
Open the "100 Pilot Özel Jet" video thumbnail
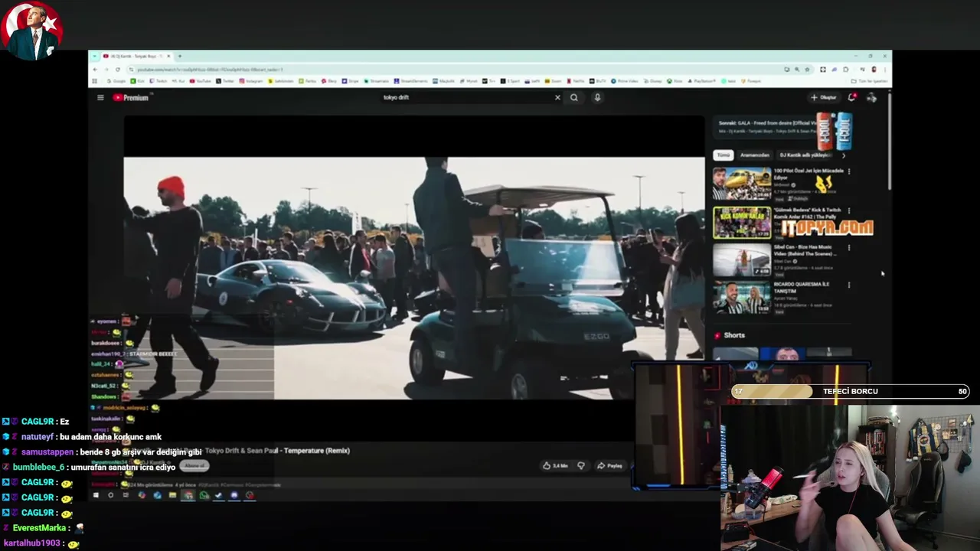point(742,184)
